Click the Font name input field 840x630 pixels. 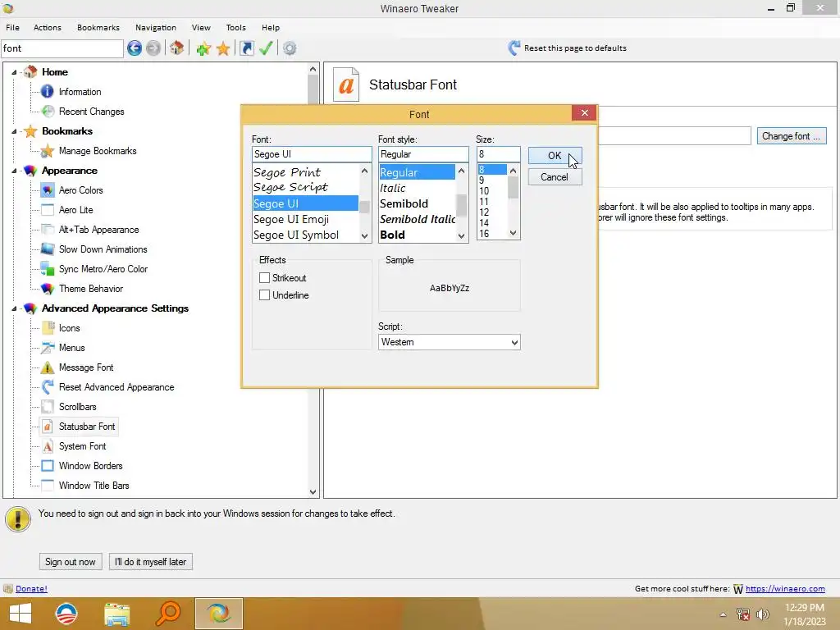coord(311,154)
